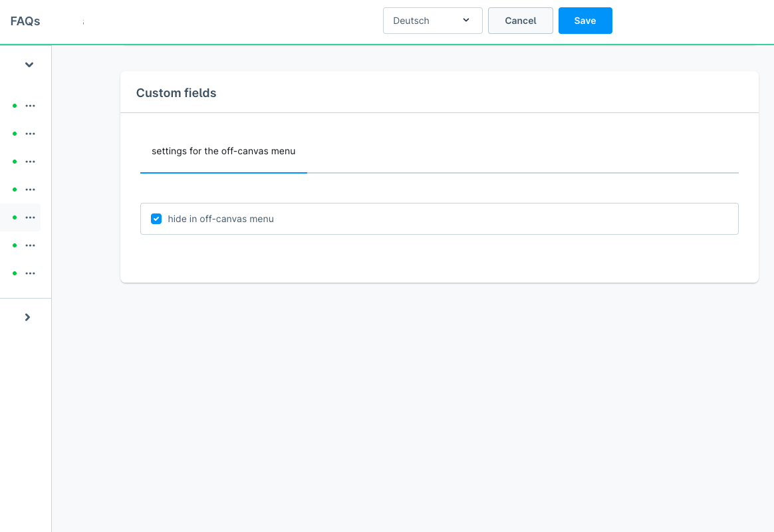
Task: Click the "hide in off-canvas menu" label
Action: 221,219
